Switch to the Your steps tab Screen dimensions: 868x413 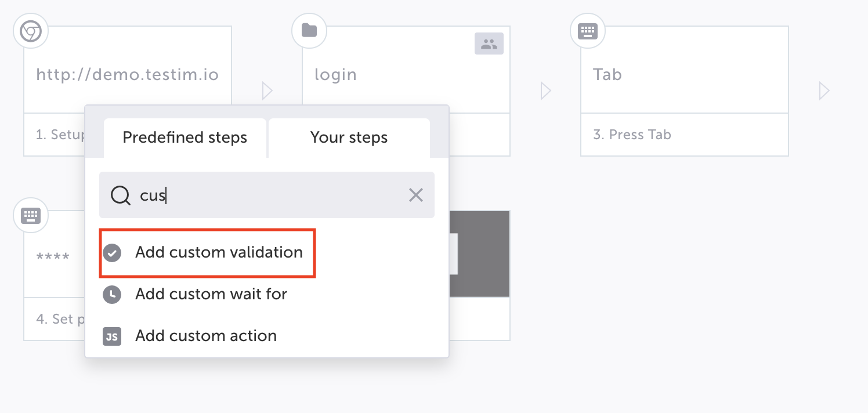pos(349,138)
